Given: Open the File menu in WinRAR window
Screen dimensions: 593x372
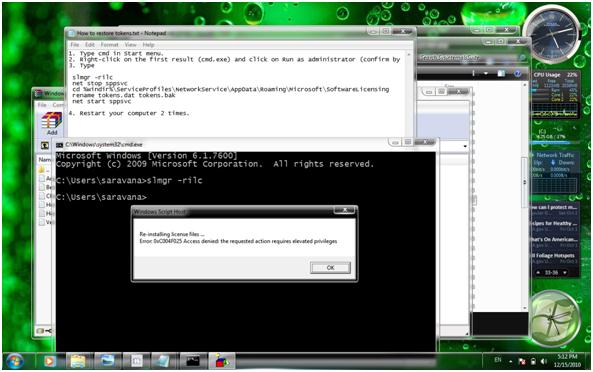Looking at the screenshot, I should tap(42, 105).
